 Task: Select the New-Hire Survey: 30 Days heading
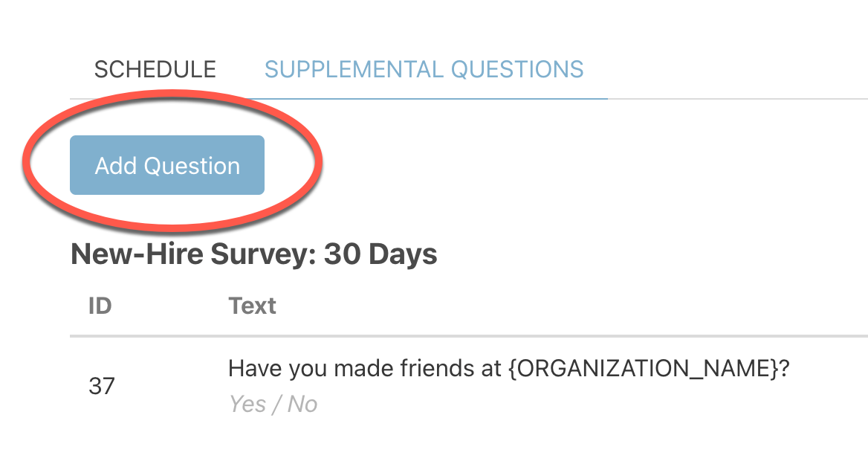254,254
